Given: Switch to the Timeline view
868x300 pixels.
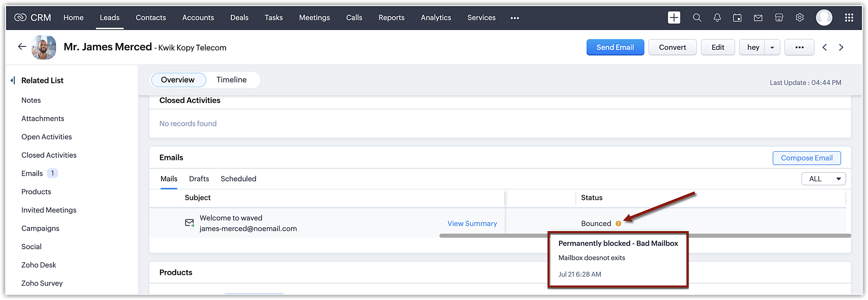Looking at the screenshot, I should click(231, 80).
